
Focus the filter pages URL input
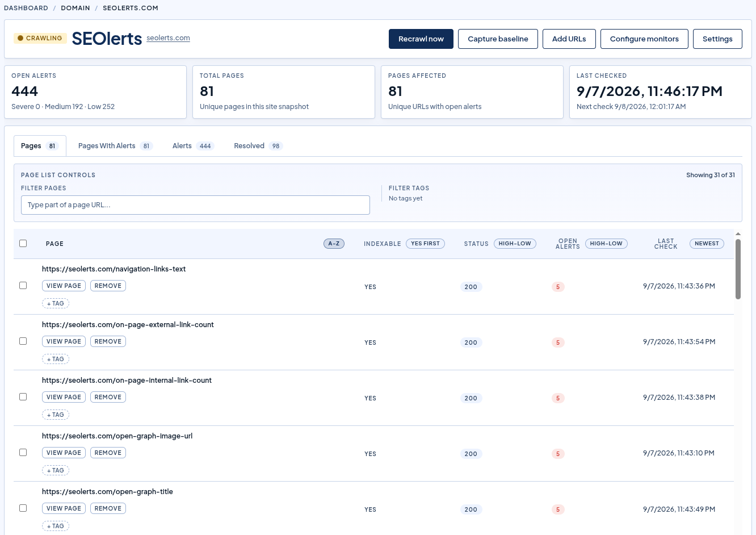(x=195, y=205)
